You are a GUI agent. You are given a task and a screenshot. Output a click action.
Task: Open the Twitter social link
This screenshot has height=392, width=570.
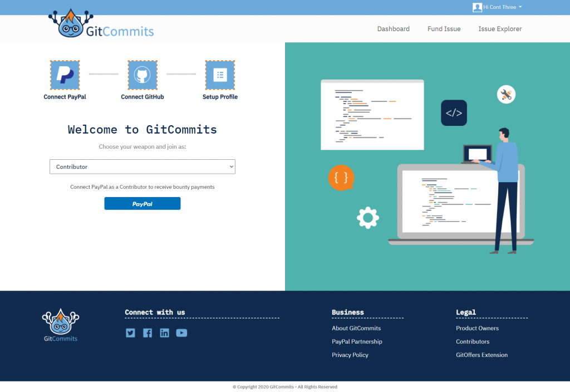click(130, 333)
